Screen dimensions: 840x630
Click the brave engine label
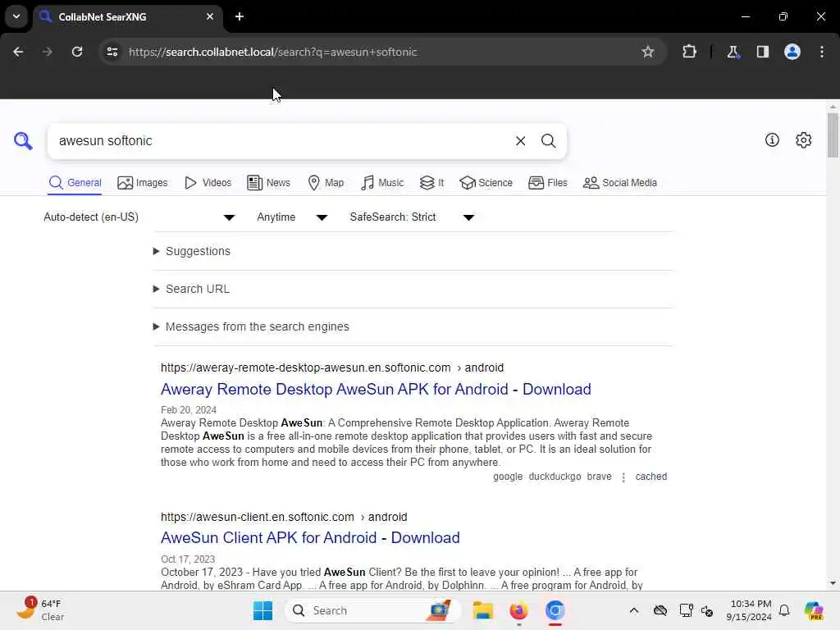(599, 477)
